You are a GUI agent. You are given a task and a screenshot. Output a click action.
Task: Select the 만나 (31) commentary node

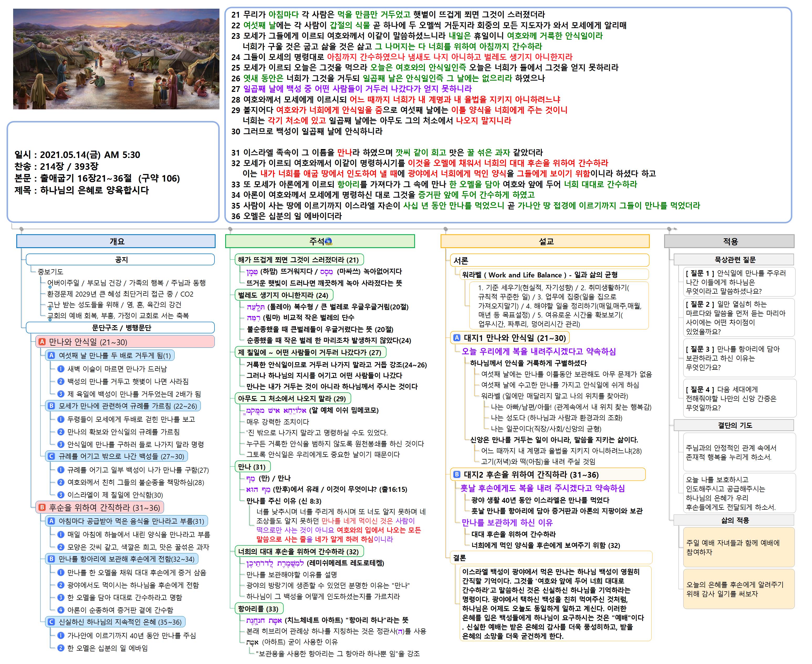pyautogui.click(x=253, y=467)
